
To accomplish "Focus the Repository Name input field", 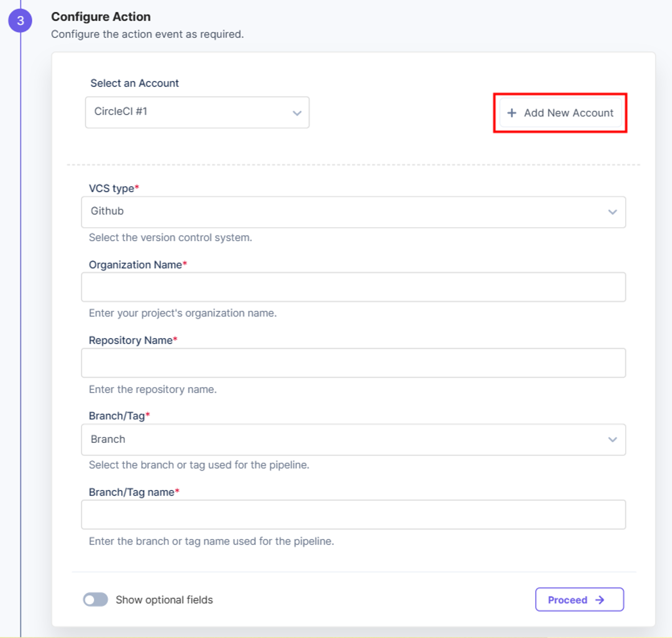I will (353, 362).
